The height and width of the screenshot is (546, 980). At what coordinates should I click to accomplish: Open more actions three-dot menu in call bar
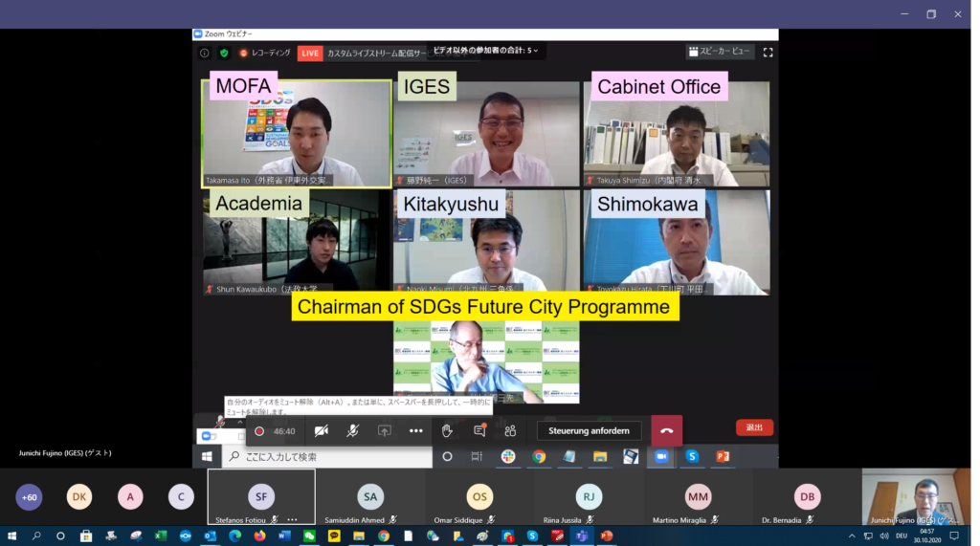coord(415,431)
